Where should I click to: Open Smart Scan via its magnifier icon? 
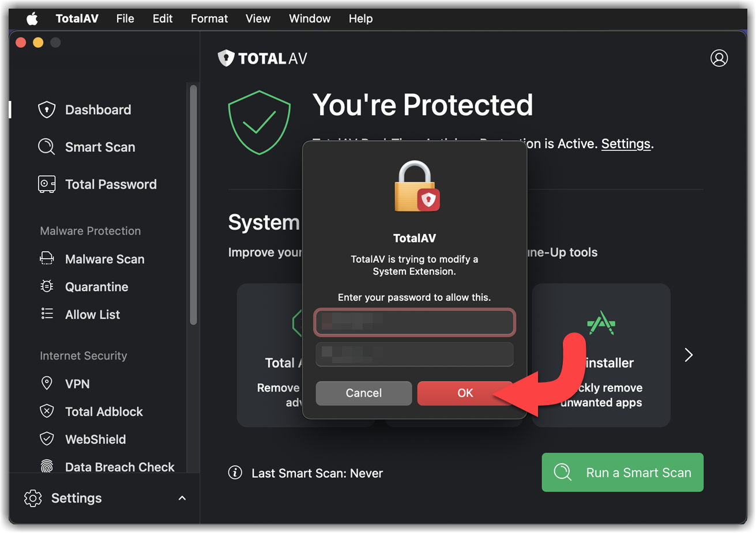[46, 147]
